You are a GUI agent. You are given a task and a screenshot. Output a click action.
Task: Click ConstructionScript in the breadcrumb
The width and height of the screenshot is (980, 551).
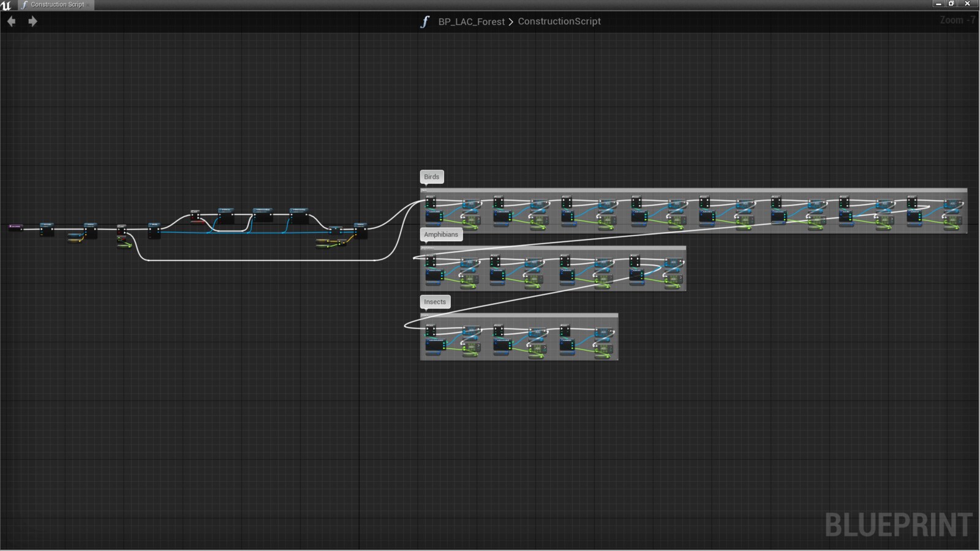point(559,21)
